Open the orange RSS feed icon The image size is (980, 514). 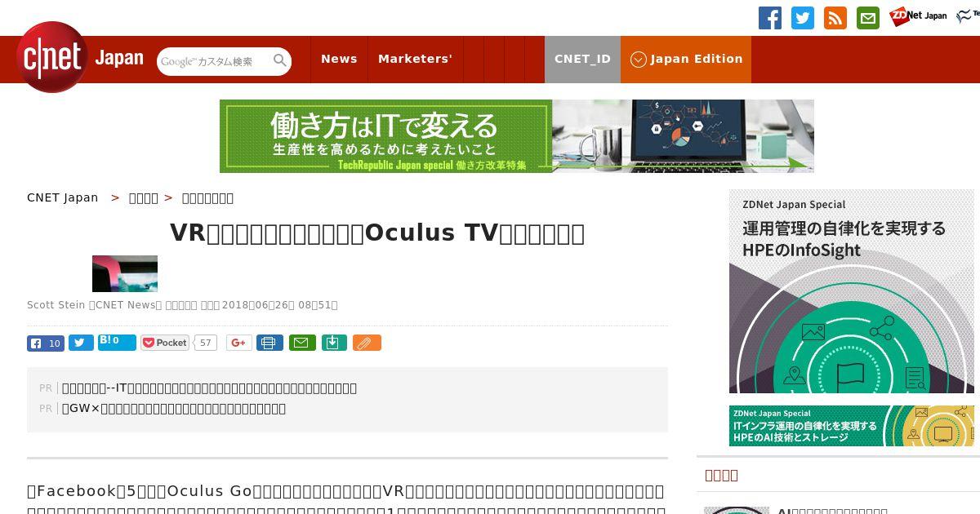coord(835,18)
